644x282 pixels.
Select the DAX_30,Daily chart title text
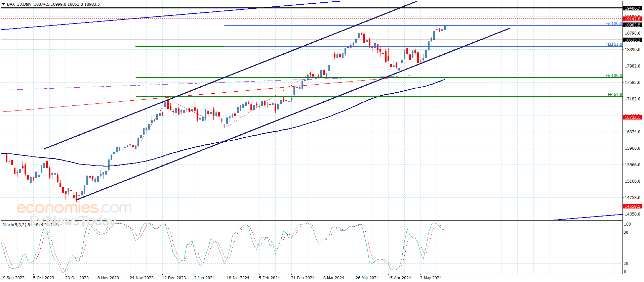tap(19, 4)
